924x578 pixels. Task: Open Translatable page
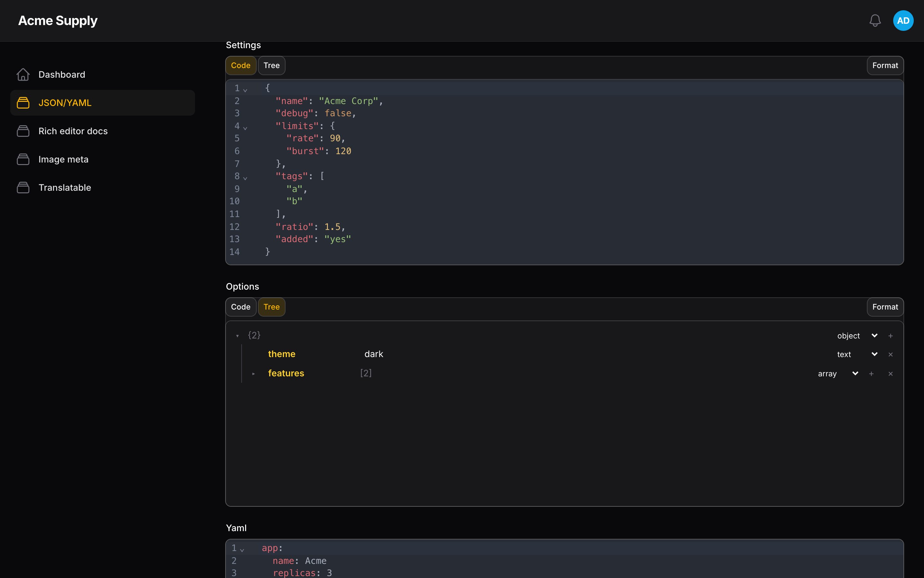pyautogui.click(x=103, y=188)
